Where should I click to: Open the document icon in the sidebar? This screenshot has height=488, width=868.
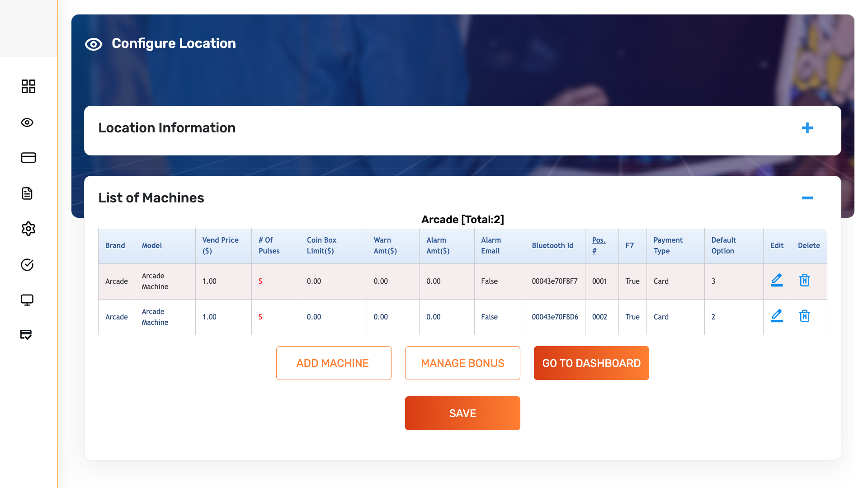coord(27,193)
